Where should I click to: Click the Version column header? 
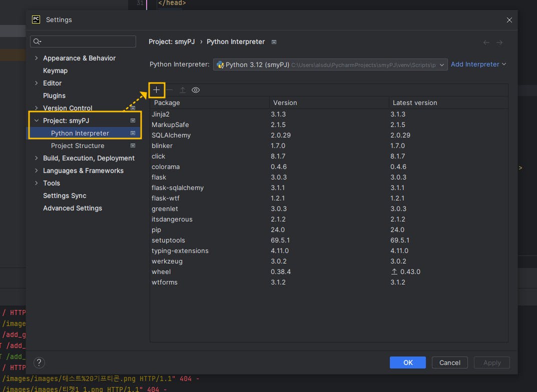pyautogui.click(x=329, y=102)
